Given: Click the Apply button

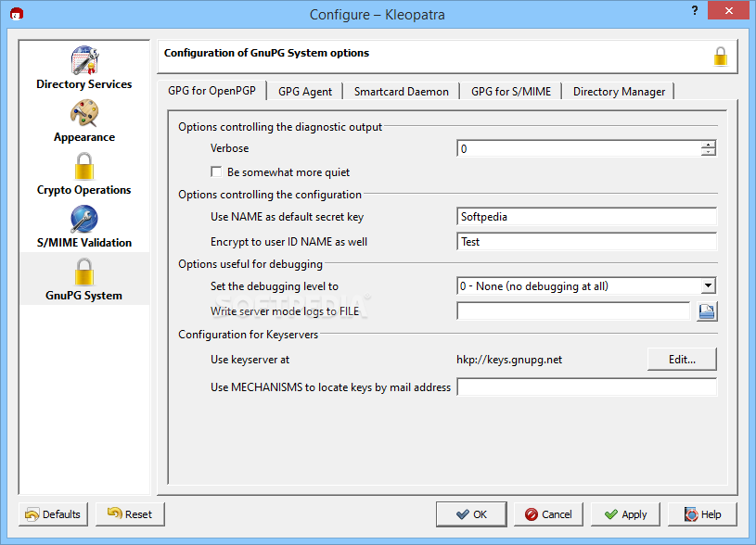Looking at the screenshot, I should tap(625, 514).
